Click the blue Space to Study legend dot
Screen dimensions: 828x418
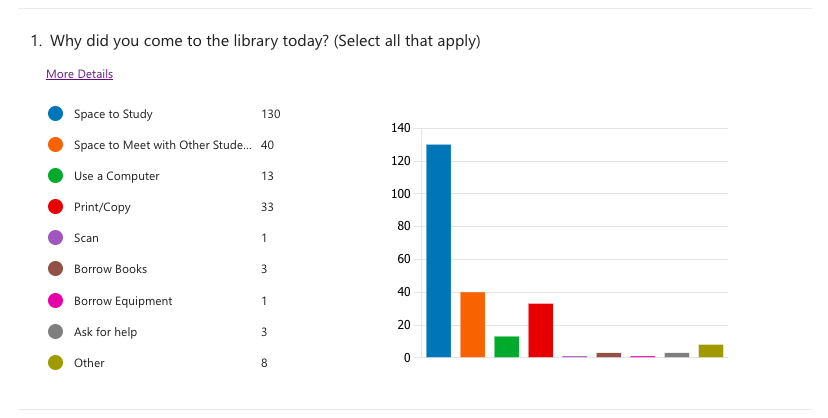pos(55,113)
